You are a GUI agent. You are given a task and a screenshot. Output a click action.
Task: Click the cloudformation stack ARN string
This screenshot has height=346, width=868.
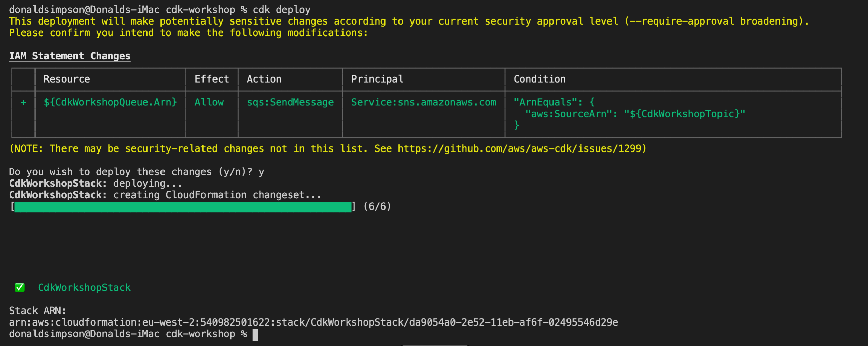click(313, 322)
